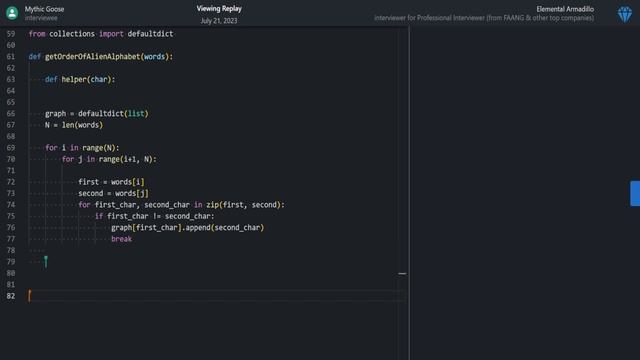Click the 'interviewee' label under Mythic Goose
The image size is (640, 360).
[41, 18]
